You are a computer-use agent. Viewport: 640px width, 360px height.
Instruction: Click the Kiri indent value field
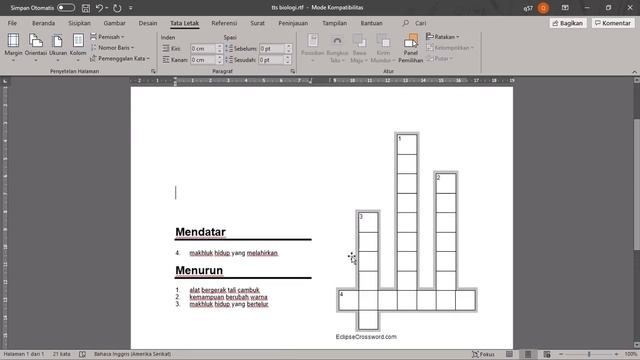click(203, 49)
